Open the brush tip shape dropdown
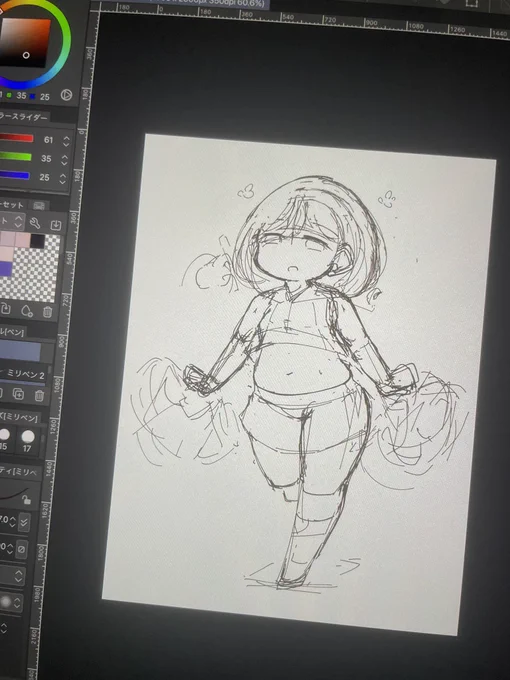Screen dimensions: 510x680 (10, 602)
